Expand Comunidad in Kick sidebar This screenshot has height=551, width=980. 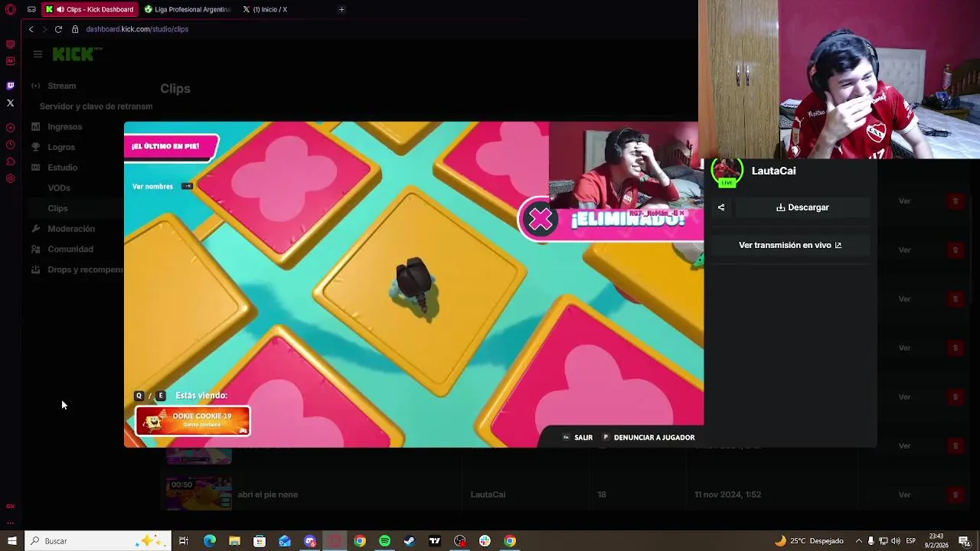coord(70,249)
